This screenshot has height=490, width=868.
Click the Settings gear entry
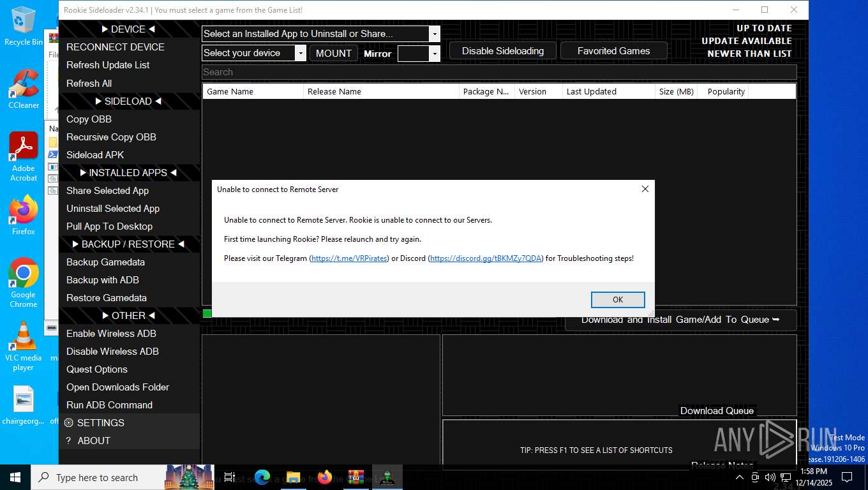pos(129,422)
